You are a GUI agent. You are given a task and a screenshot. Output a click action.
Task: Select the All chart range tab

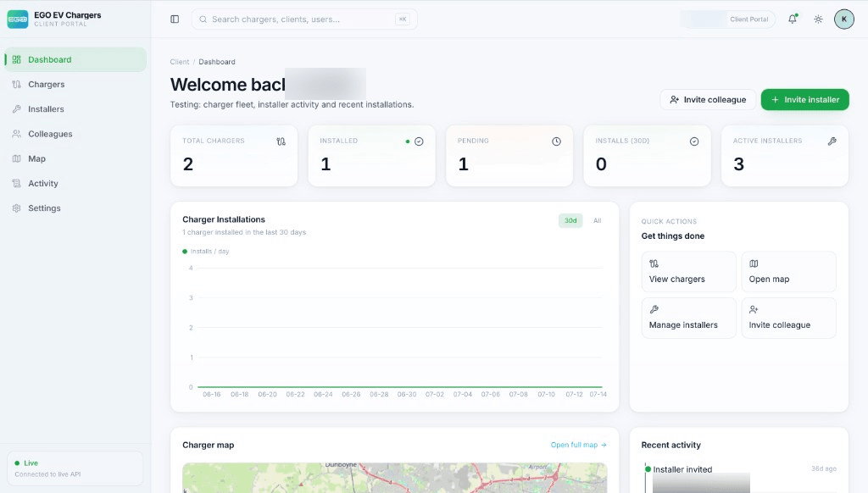pos(598,221)
